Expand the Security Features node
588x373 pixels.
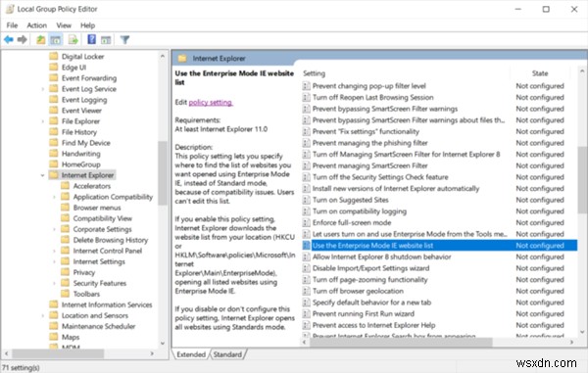point(54,283)
